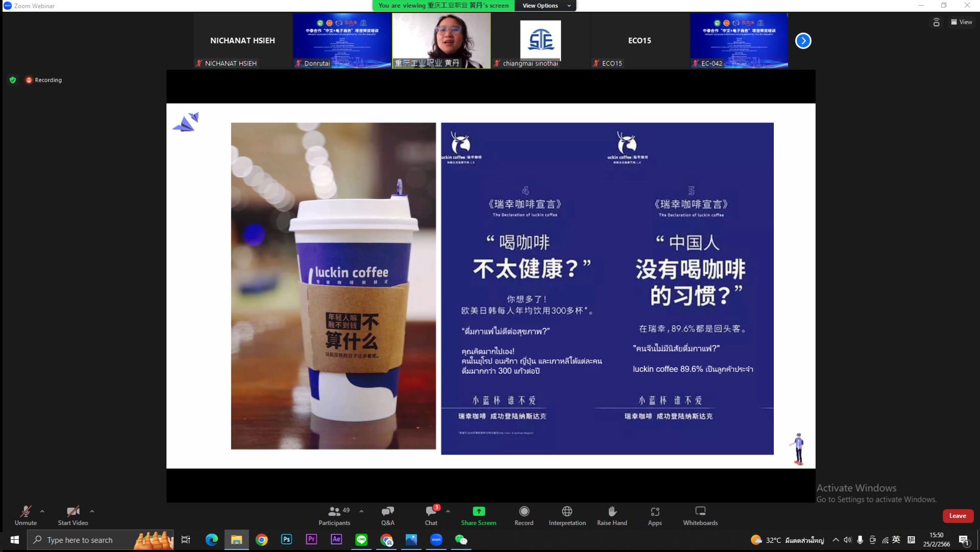Click the lock icon beside View
The width and height of the screenshot is (980, 552).
point(936,22)
